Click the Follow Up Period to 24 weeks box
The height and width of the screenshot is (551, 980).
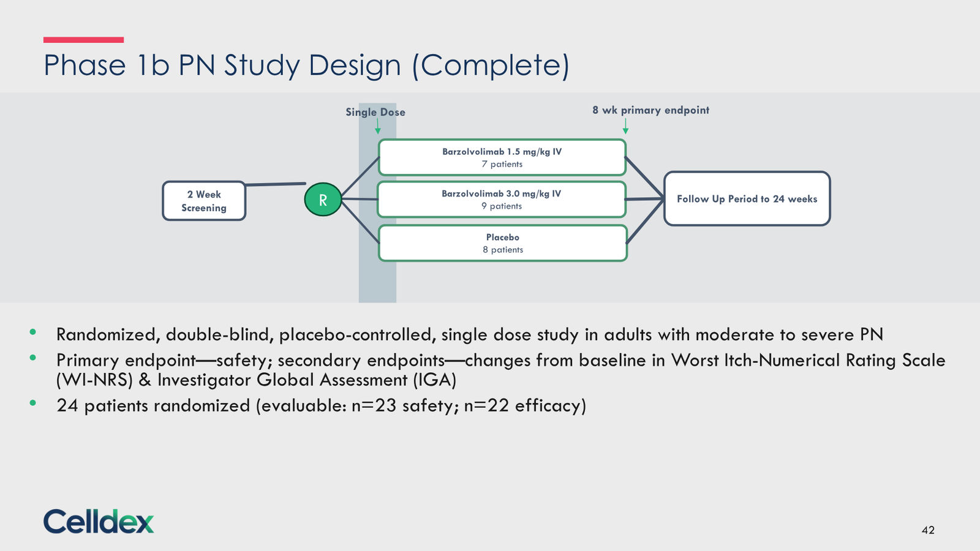(747, 198)
